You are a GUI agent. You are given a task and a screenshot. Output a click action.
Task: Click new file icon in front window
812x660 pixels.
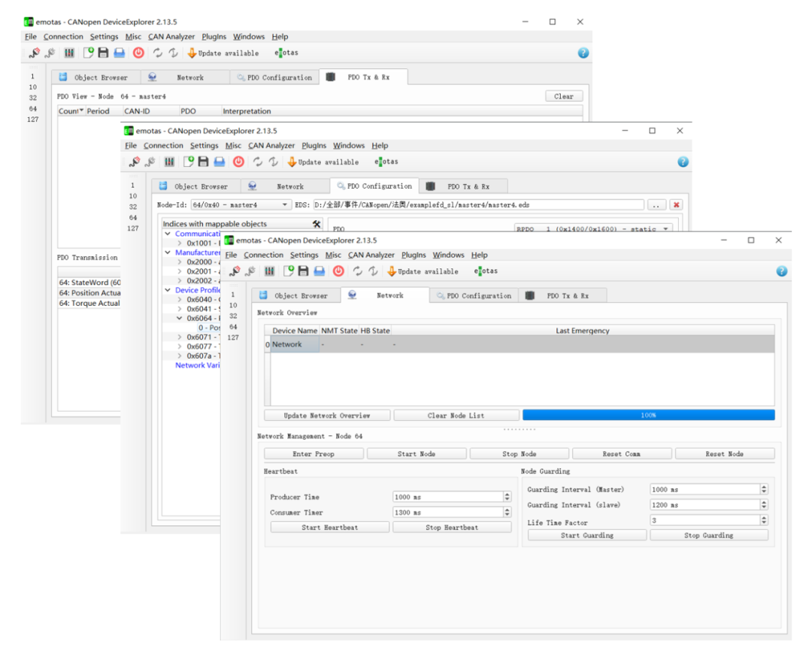click(x=289, y=271)
